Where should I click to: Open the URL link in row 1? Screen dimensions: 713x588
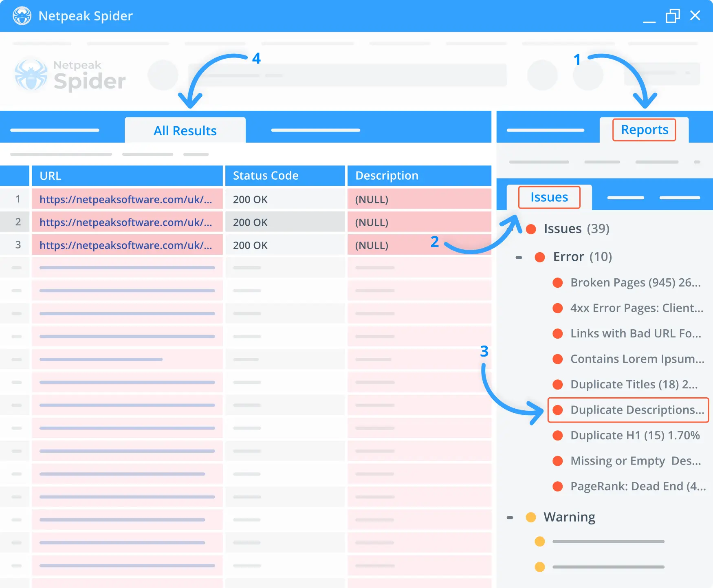pos(126,199)
